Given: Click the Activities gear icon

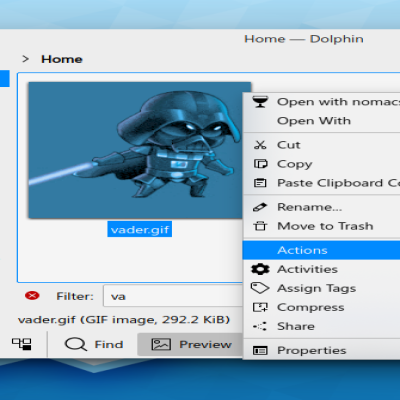Looking at the screenshot, I should [x=260, y=269].
